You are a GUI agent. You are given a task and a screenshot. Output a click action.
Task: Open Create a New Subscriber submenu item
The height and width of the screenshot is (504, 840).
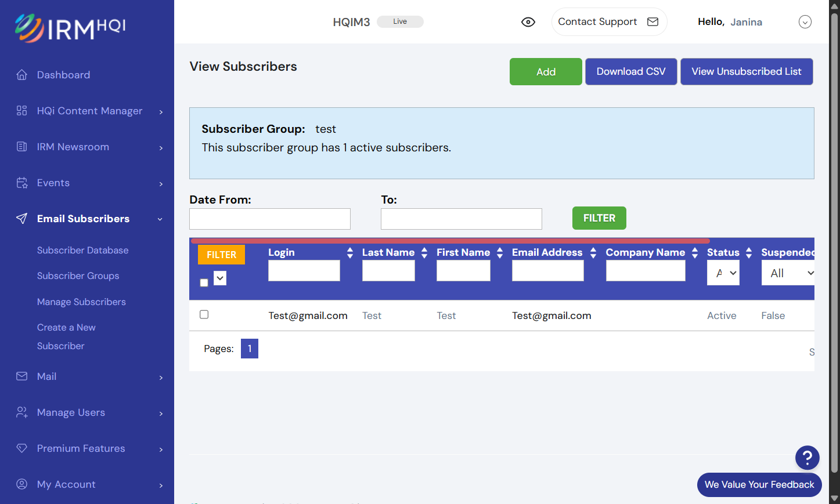coord(66,336)
